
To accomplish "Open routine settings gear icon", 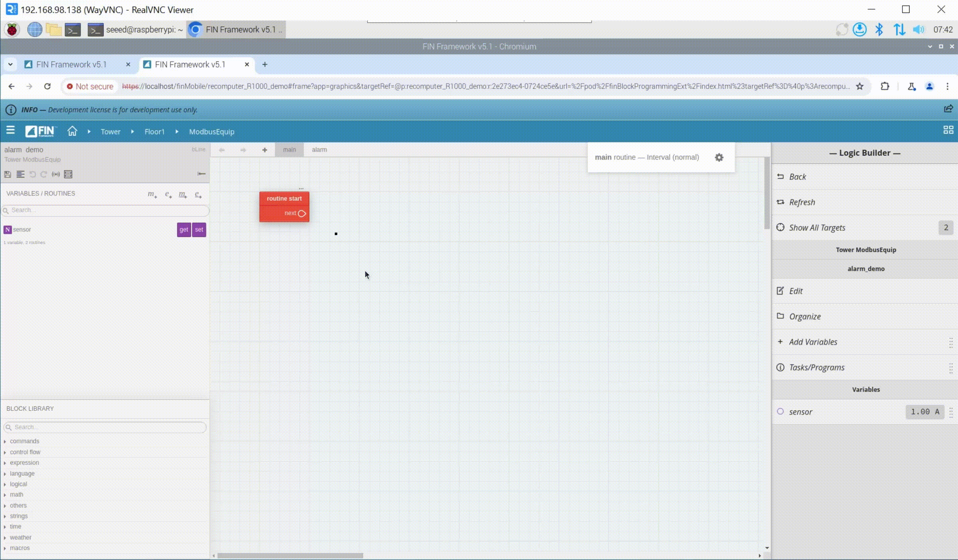I will tap(719, 157).
